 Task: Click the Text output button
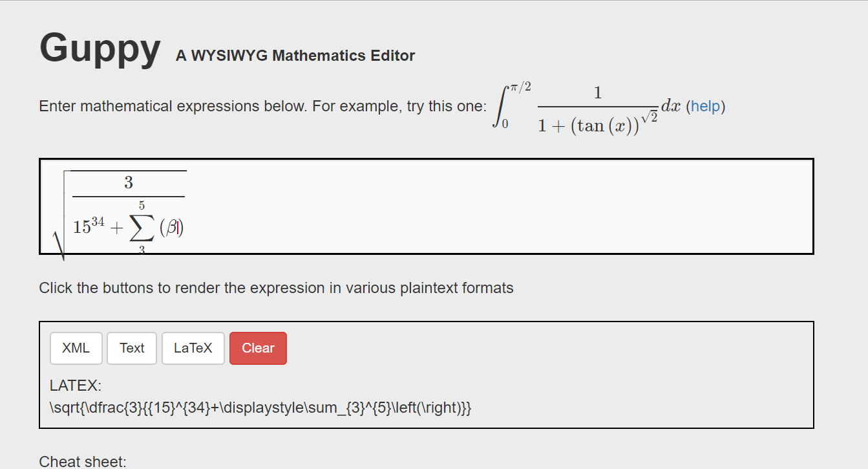[x=131, y=348]
